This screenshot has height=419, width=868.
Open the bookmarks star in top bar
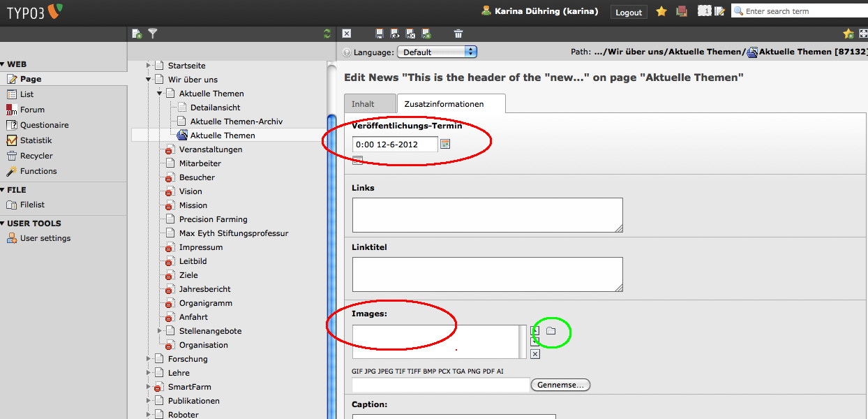[661, 12]
